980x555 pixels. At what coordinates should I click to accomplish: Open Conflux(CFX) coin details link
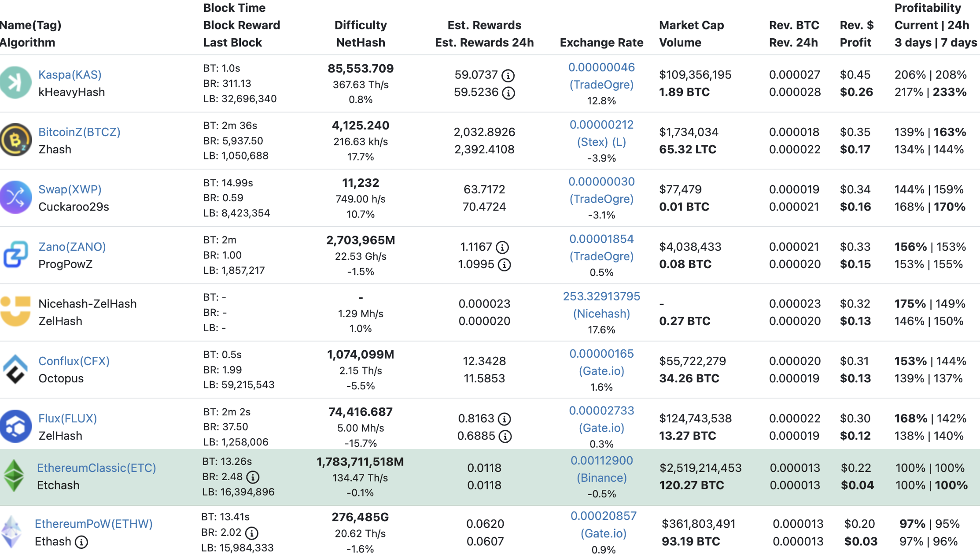click(74, 361)
